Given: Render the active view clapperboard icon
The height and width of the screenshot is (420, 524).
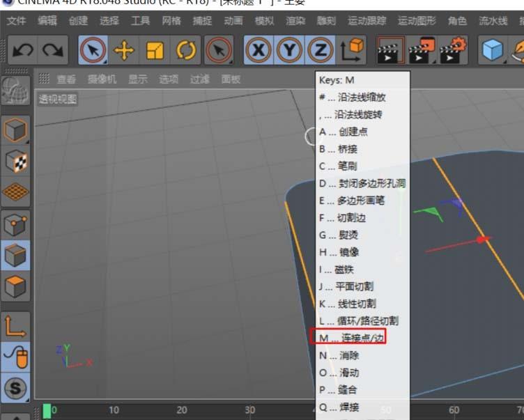Looking at the screenshot, I should coord(390,50).
